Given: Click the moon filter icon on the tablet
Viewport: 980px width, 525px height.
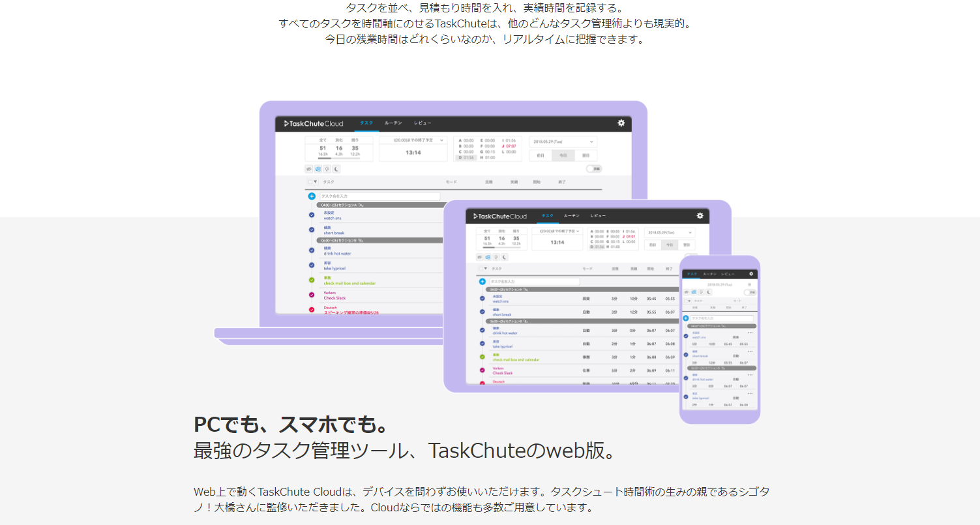Looking at the screenshot, I should [x=505, y=257].
